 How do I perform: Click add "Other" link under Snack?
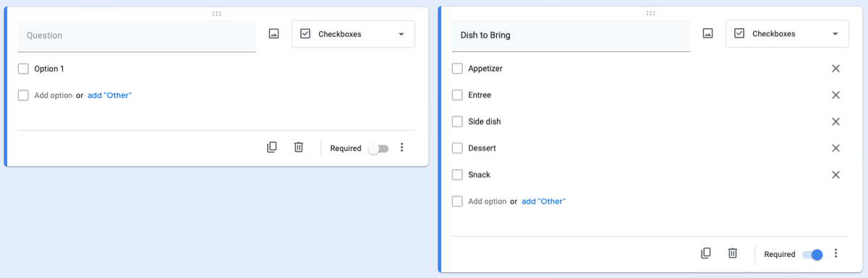tap(543, 201)
